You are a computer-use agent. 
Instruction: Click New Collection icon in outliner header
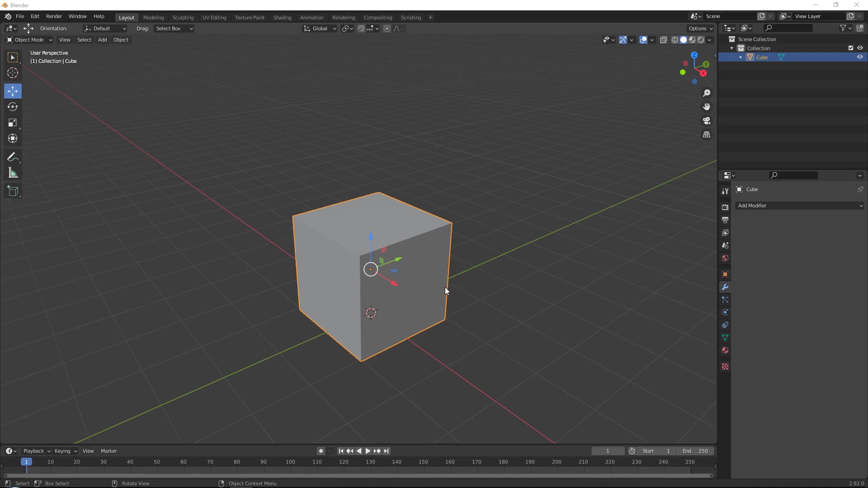tap(860, 28)
